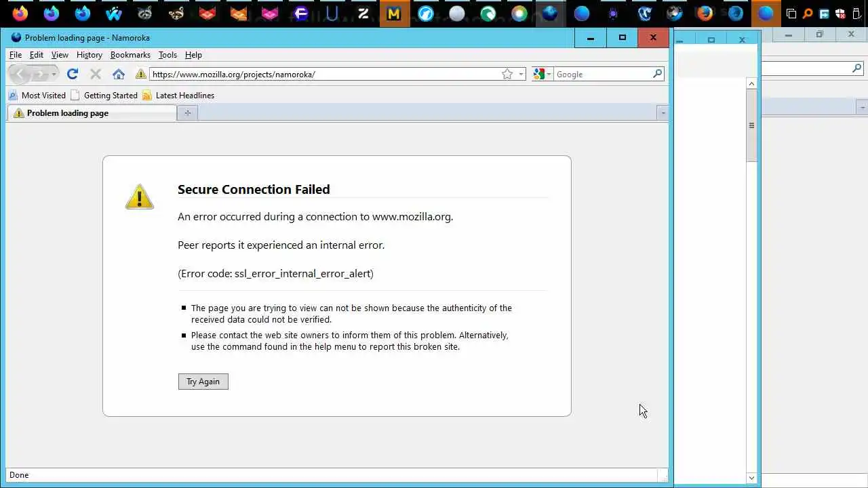Open the Tools menu
Screen dimensions: 868x488
coord(167,55)
